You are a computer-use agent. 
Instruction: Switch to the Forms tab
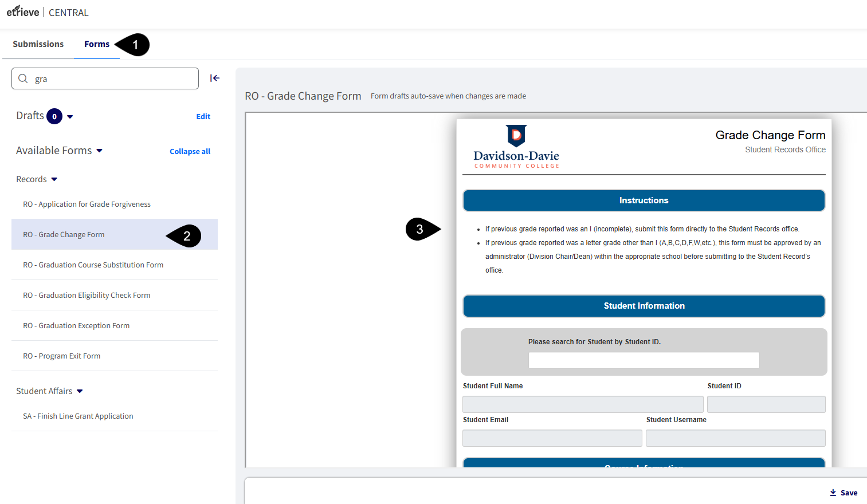coord(96,44)
